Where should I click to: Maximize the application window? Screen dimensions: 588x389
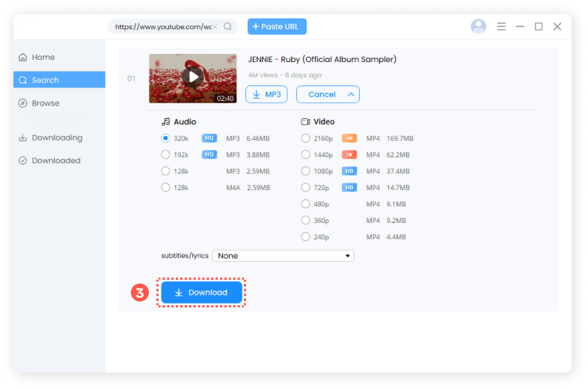539,26
